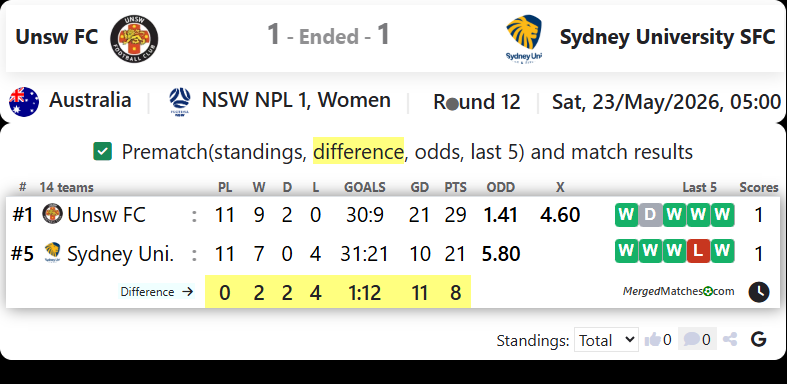Click the Australia flag icon
Screen dimensions: 787x384
24,102
